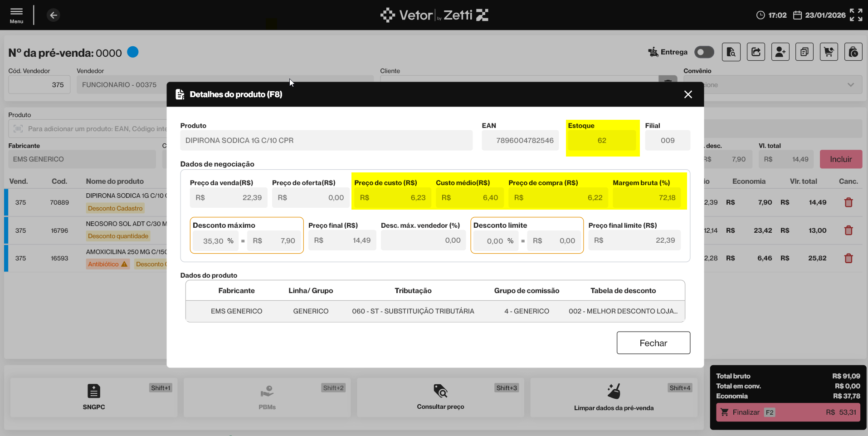Expand the Convênio dropdown

pyautogui.click(x=773, y=85)
